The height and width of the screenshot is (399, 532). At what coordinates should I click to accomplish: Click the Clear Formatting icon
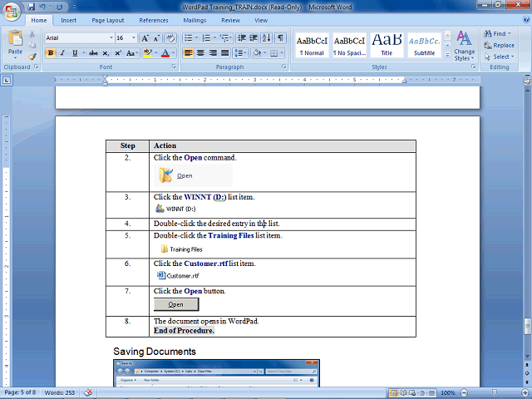click(x=170, y=38)
